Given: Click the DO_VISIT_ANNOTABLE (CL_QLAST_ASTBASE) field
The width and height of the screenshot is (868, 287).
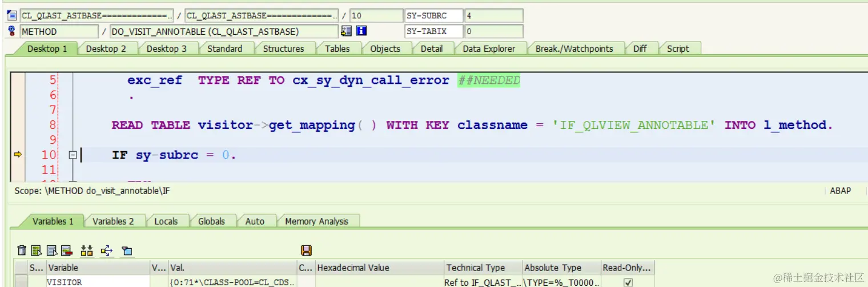Looking at the screenshot, I should pyautogui.click(x=224, y=31).
